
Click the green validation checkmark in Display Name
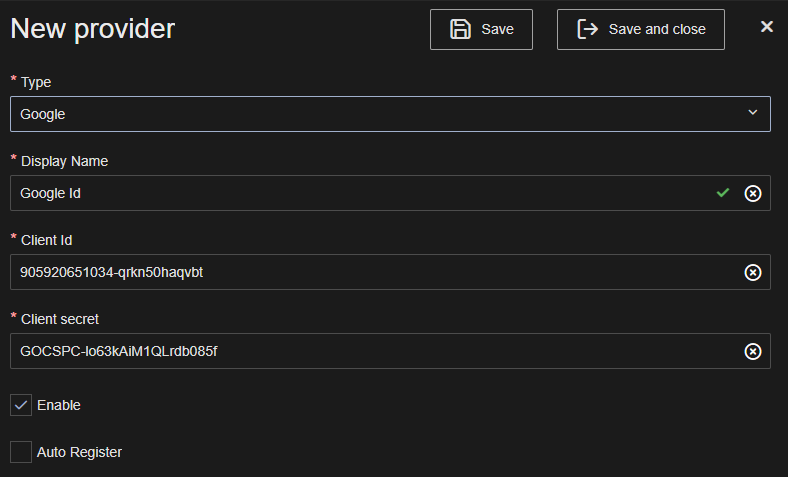(x=723, y=193)
